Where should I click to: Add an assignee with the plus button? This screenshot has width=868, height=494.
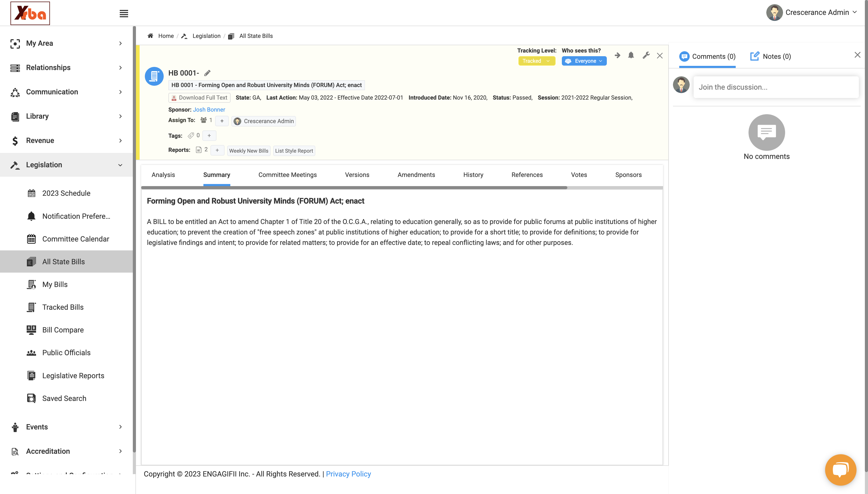click(222, 121)
